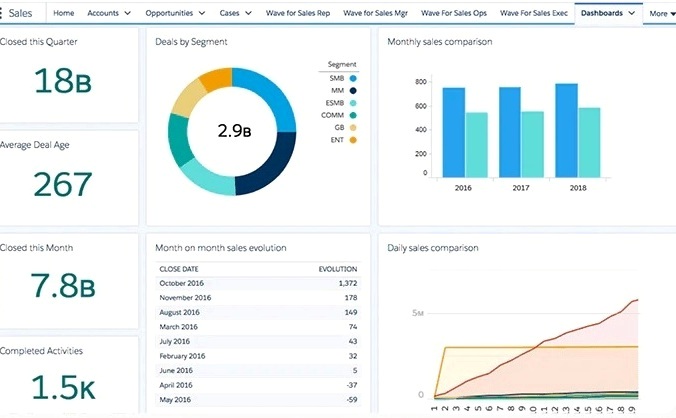
Task: Click the 2017 axis label in monthly chart
Action: tap(521, 188)
